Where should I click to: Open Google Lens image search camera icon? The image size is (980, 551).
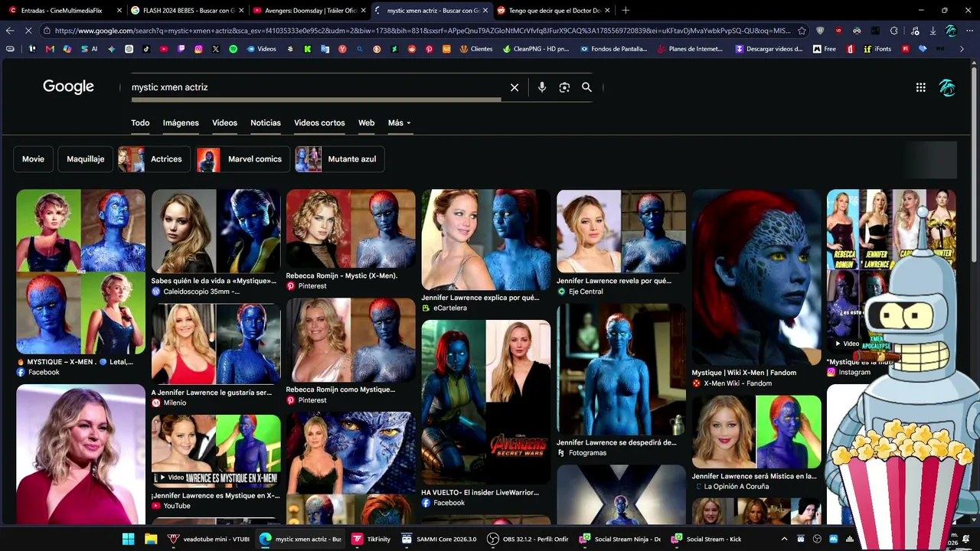point(564,87)
